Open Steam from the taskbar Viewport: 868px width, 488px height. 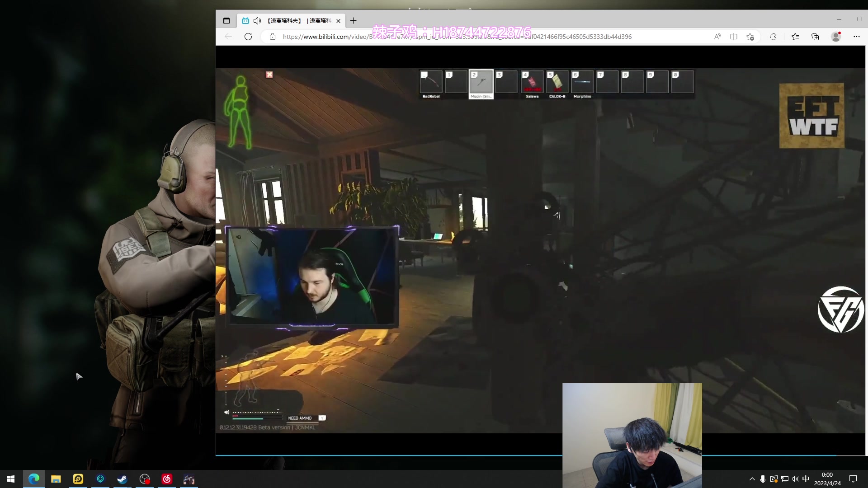[x=123, y=479]
